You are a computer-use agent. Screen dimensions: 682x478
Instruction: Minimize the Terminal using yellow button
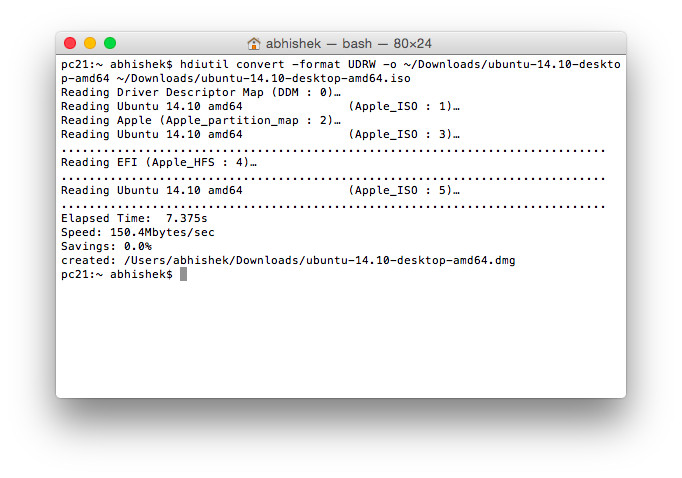coord(90,43)
